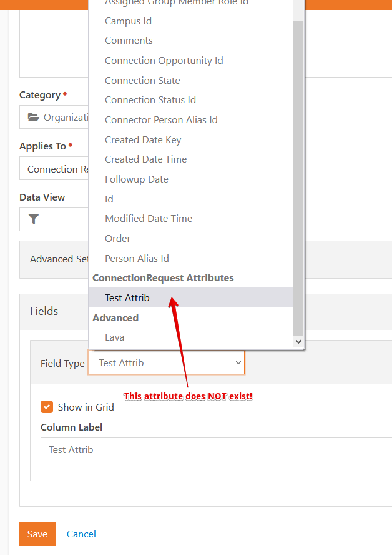Pick the Order field option
Viewport: 392px width, 555px height.
(191, 239)
